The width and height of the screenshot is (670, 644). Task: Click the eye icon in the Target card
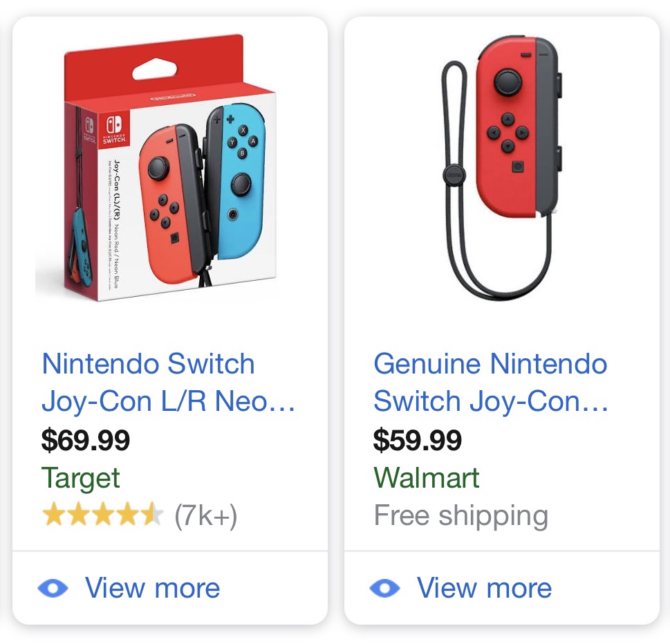coord(53,589)
